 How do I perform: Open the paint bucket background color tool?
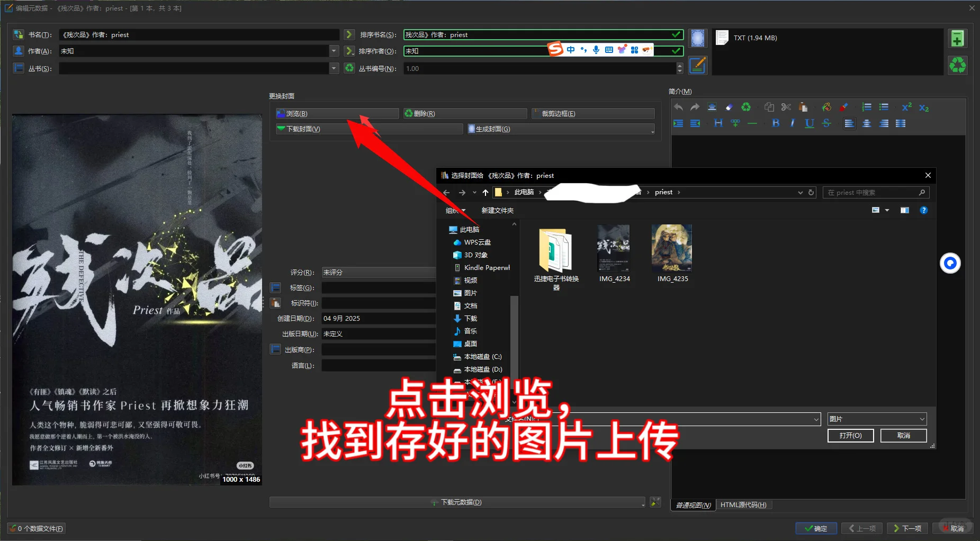[826, 107]
